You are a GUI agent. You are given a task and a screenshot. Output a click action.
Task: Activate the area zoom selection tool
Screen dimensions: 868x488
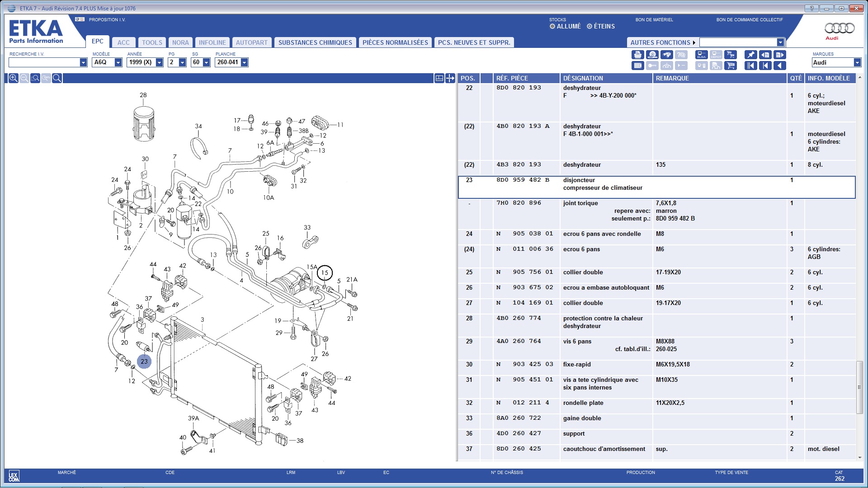(35, 78)
